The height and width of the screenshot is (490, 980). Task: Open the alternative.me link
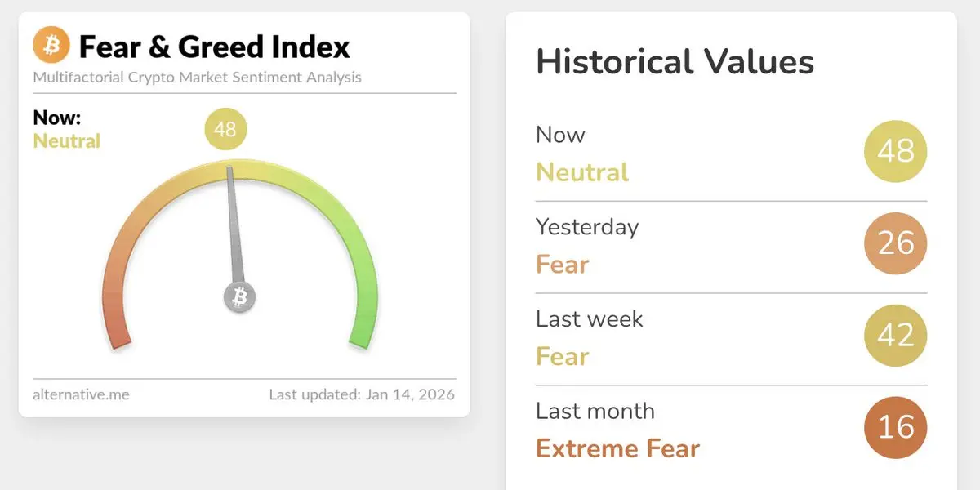click(81, 394)
